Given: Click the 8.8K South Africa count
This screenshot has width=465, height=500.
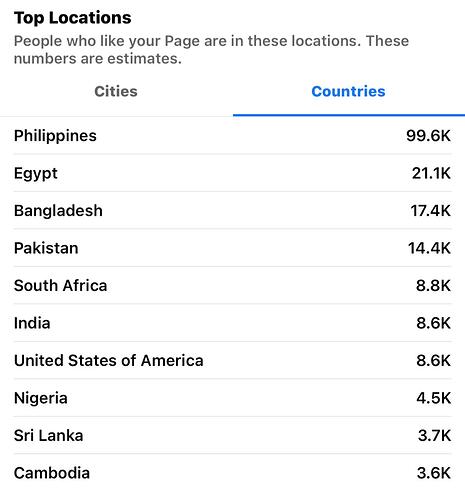Looking at the screenshot, I should pyautogui.click(x=433, y=286).
